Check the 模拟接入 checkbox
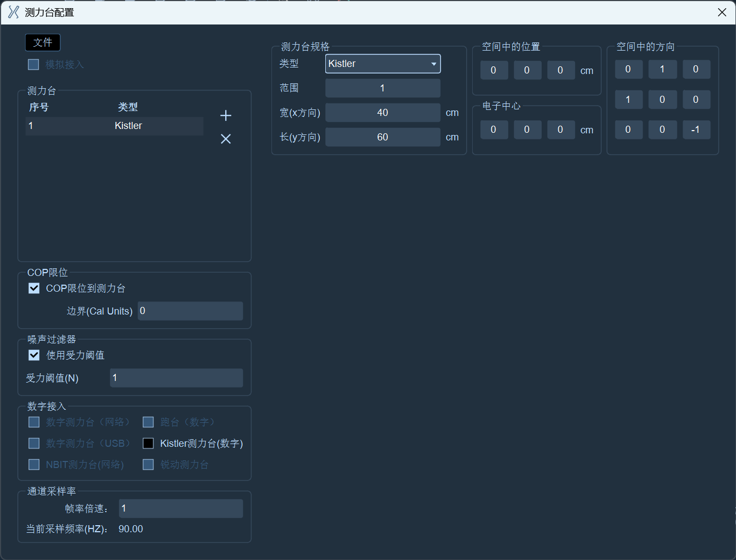The image size is (736, 560). tap(33, 64)
